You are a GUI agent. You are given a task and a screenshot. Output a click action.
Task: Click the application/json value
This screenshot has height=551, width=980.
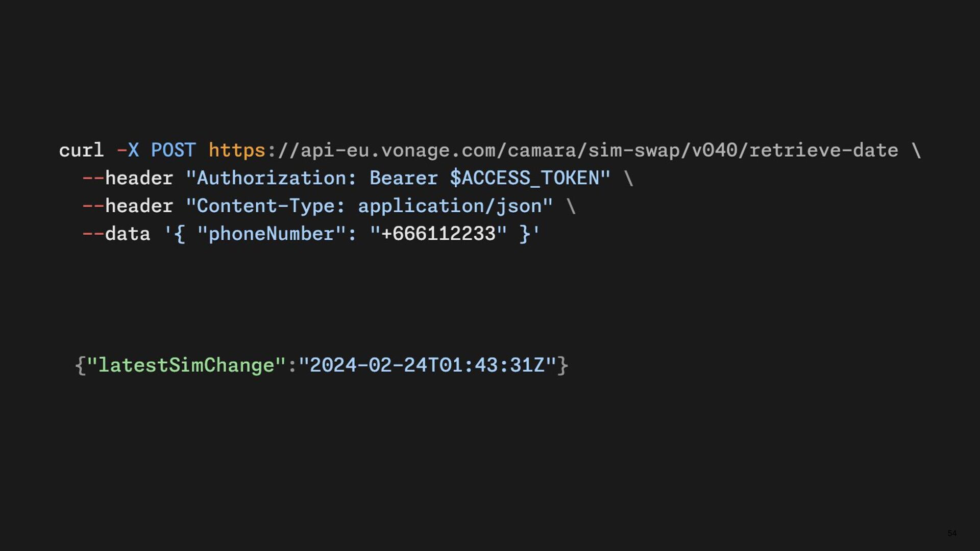pyautogui.click(x=450, y=207)
